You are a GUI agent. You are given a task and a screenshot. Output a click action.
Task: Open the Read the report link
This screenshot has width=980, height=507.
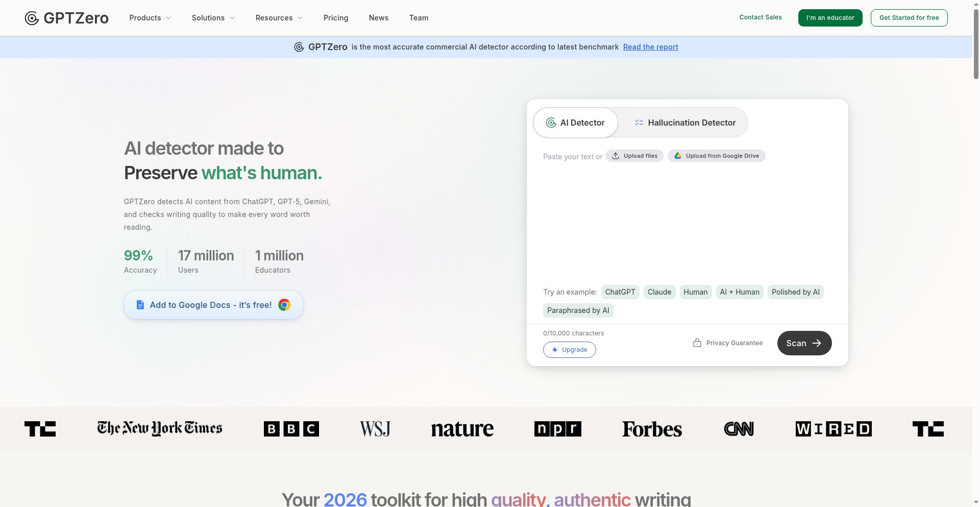pyautogui.click(x=650, y=47)
